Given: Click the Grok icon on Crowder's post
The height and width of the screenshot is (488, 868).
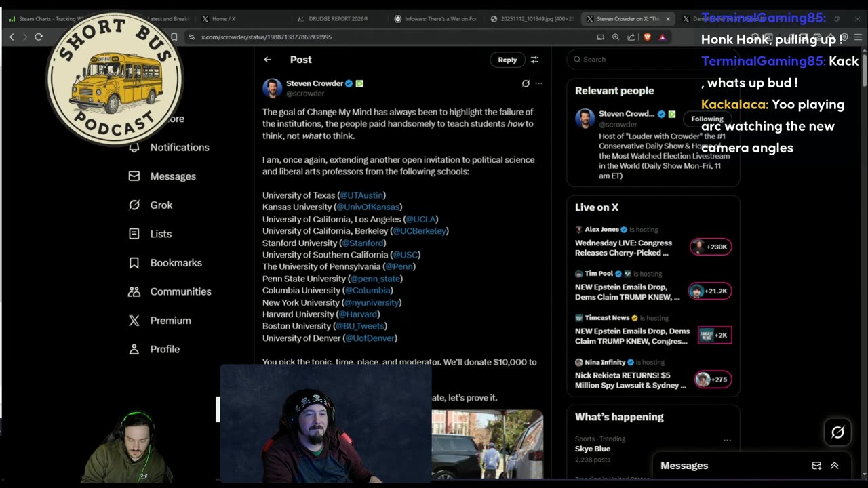Looking at the screenshot, I should [526, 83].
